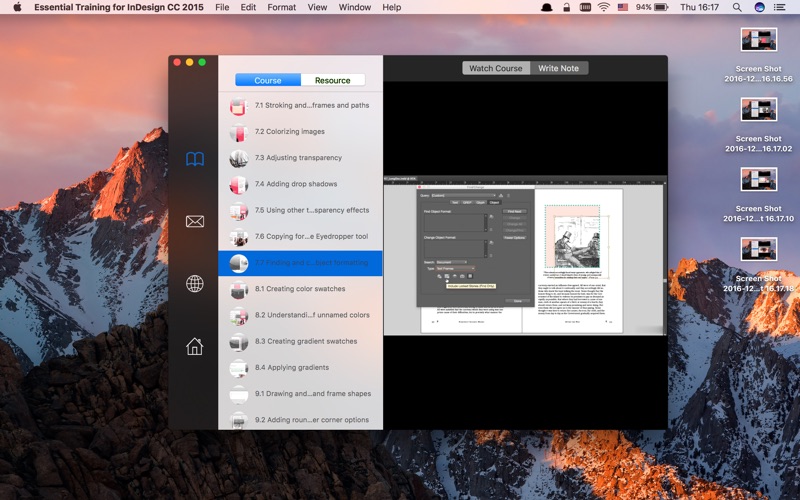Viewport: 800px width, 500px height.
Task: Open the Essential Training for InDesign CC 2015 app menu
Action: pyautogui.click(x=119, y=7)
